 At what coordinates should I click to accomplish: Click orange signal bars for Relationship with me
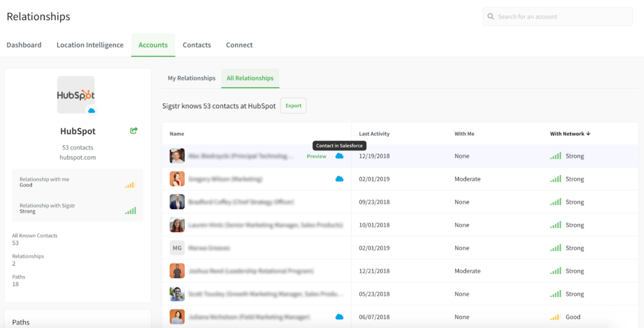click(x=130, y=185)
